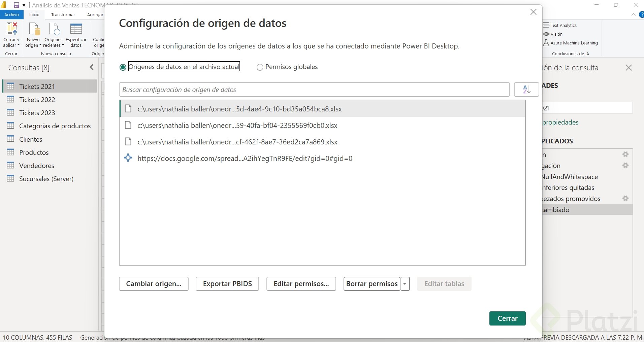Open the Archivo tab
Viewport: 644px width, 342px height.
[x=12, y=14]
